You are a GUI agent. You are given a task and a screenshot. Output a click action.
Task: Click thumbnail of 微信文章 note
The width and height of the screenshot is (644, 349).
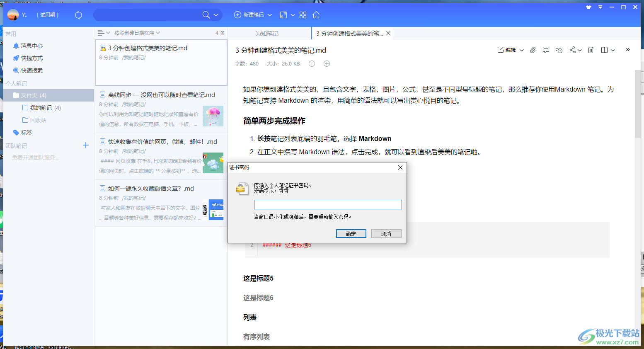pyautogui.click(x=213, y=209)
